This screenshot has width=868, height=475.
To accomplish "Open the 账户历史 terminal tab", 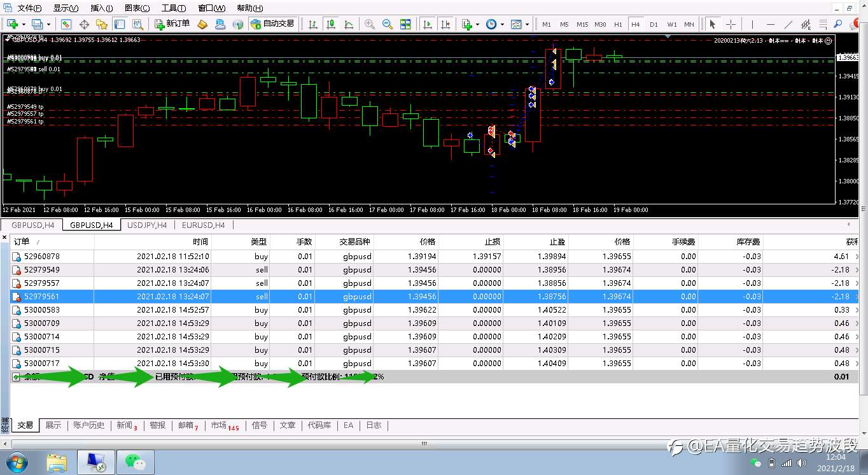I will point(88,425).
